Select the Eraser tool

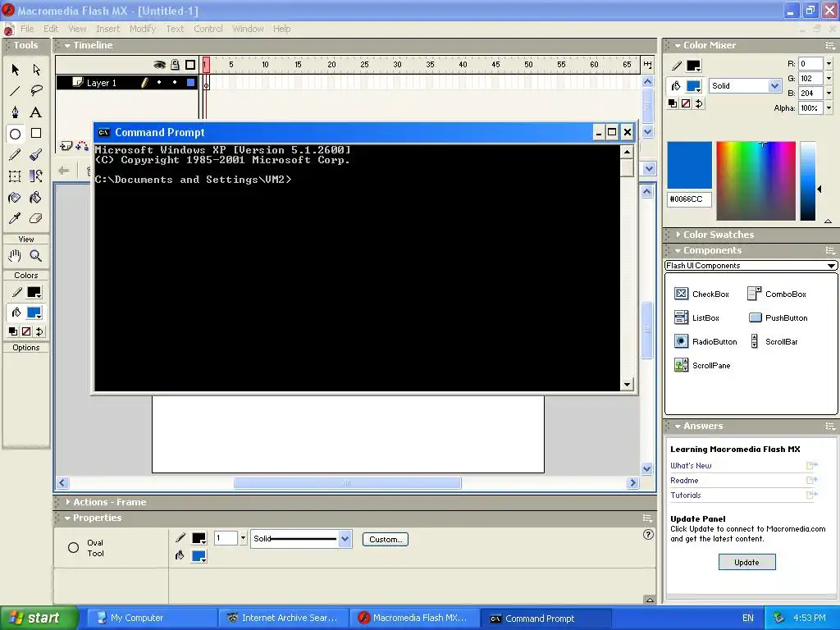click(36, 218)
